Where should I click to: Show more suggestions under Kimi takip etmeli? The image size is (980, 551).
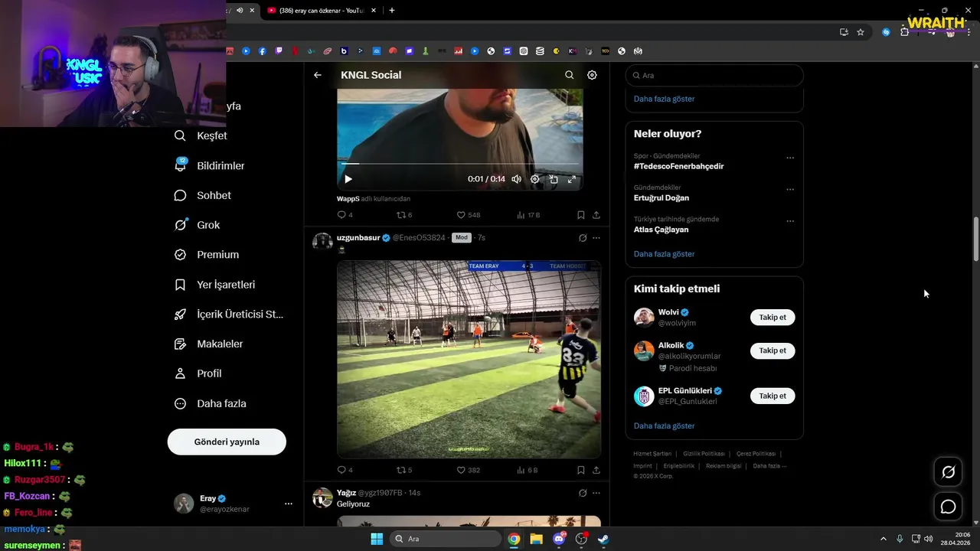[x=664, y=426]
